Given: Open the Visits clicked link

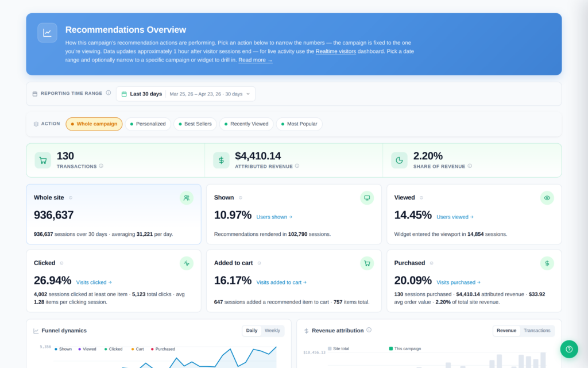Looking at the screenshot, I should tap(94, 282).
